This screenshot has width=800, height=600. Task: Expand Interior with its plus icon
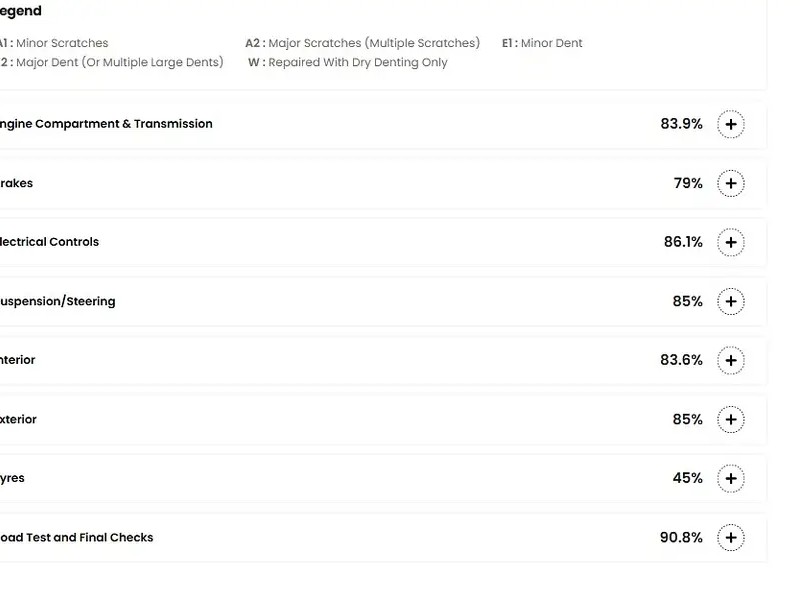731,361
